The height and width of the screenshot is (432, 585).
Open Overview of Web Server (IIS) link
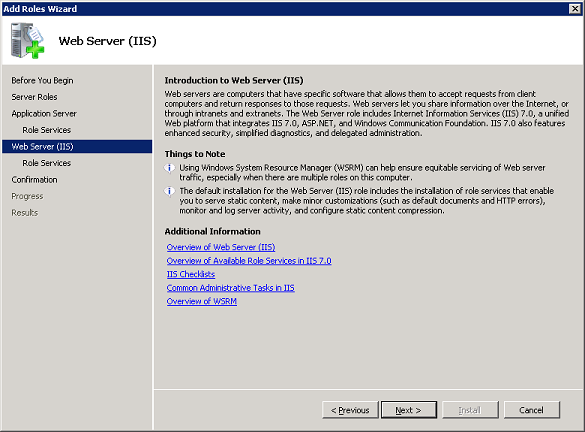pos(221,247)
